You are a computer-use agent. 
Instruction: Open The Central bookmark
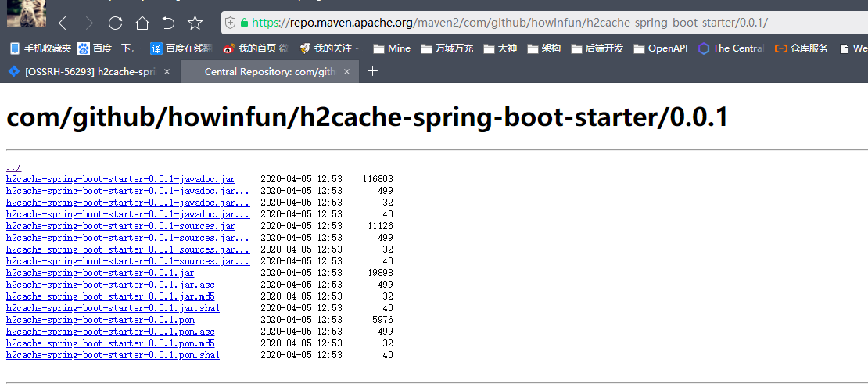(x=730, y=48)
